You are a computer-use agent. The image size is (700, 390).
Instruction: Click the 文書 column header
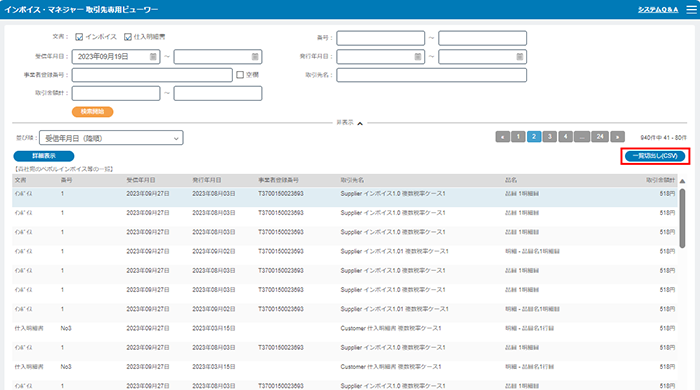point(21,180)
